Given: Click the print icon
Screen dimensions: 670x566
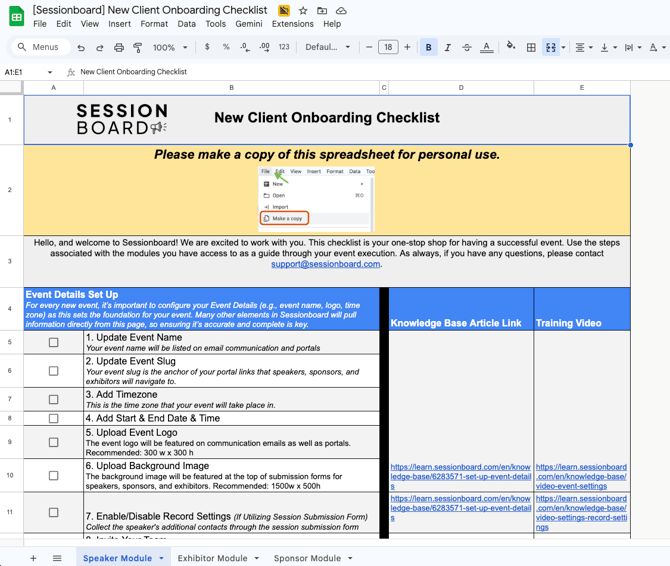Looking at the screenshot, I should (119, 47).
